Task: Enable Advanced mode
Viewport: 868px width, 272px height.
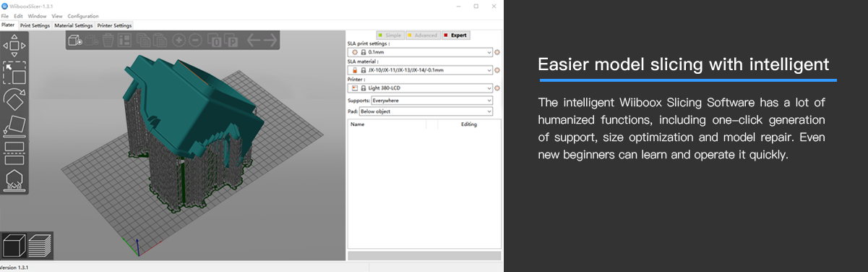Action: tap(422, 35)
